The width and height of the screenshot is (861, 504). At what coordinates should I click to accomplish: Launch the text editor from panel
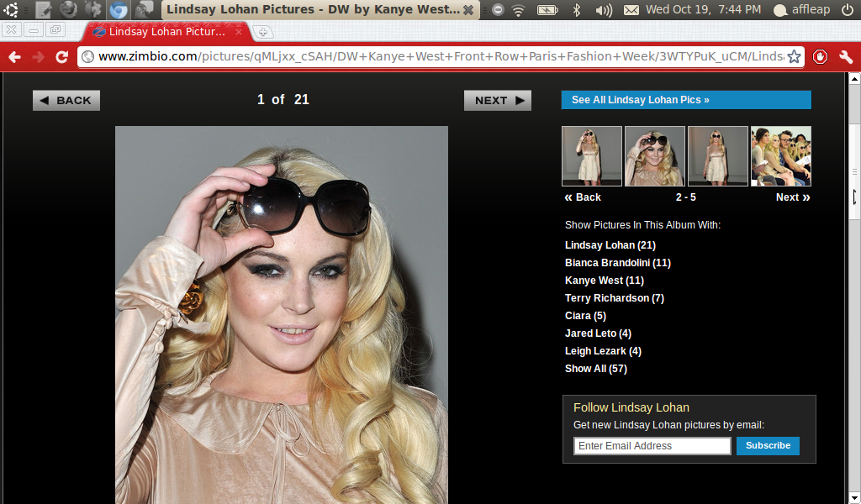(43, 9)
